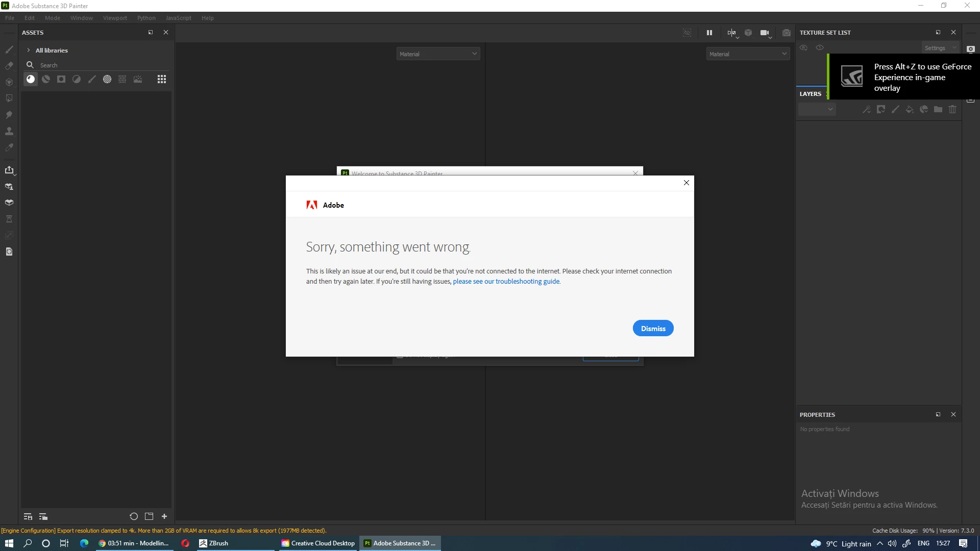
Task: Open the Python menu
Action: coord(146,18)
